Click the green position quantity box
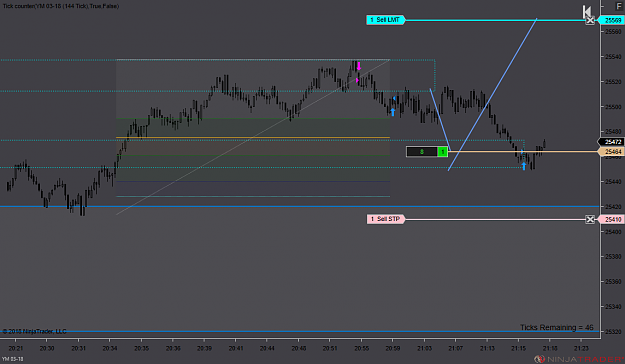This screenshot has height=364, width=625. point(442,152)
